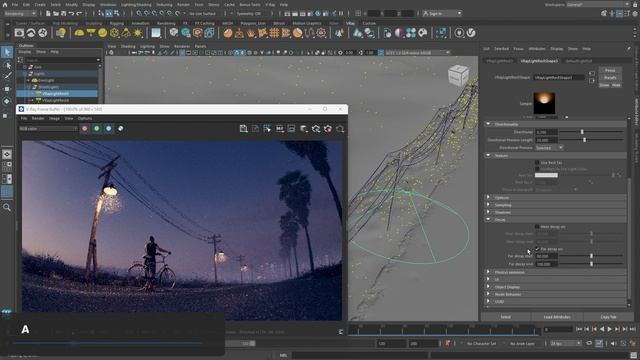640x360 pixels.
Task: Click the Copy Tab button
Action: (608, 317)
